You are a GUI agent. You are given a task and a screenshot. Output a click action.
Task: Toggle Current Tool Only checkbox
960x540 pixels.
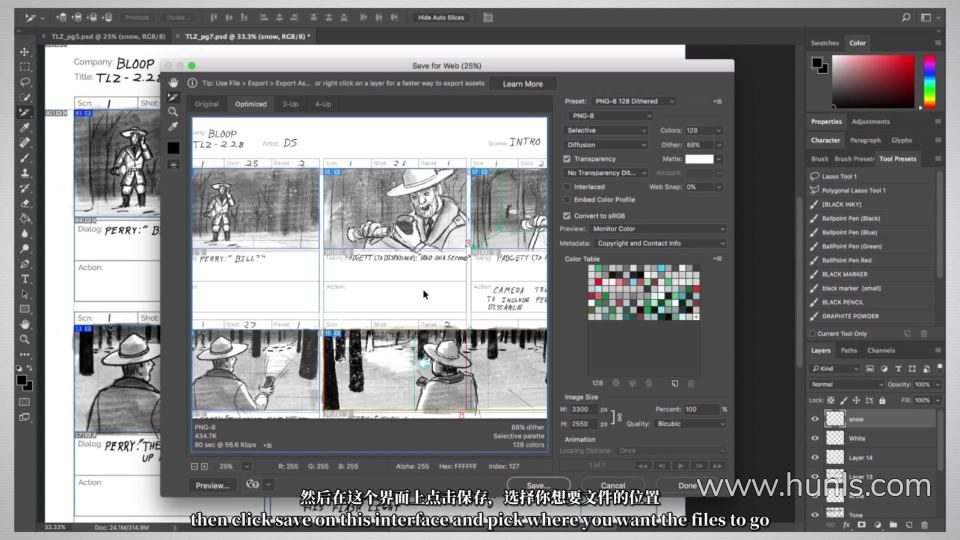tap(812, 334)
